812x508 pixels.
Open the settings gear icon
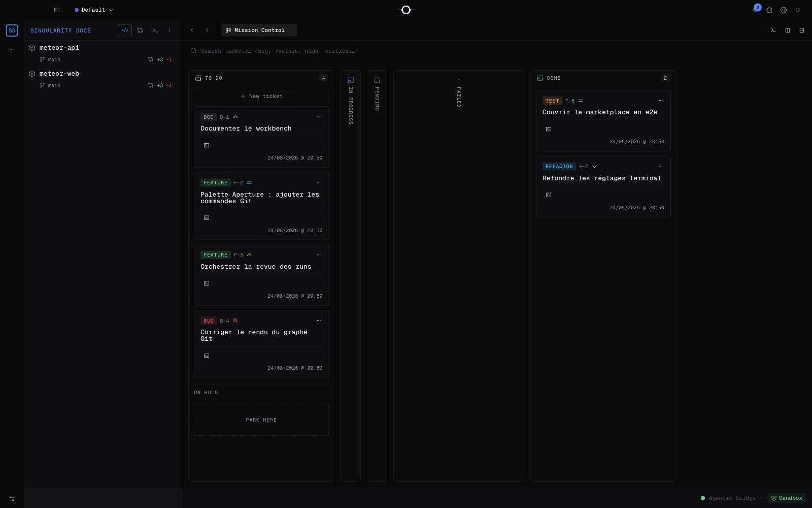point(784,10)
